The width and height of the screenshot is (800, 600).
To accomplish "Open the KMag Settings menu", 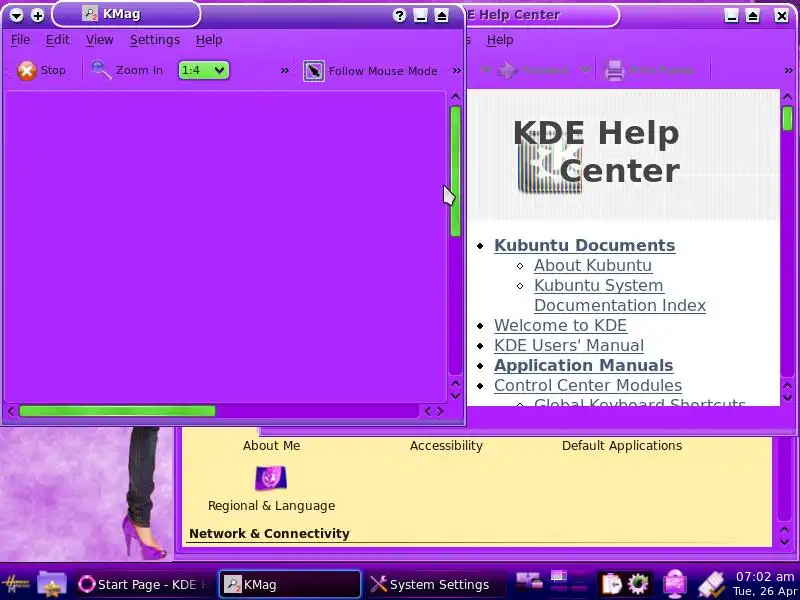I will pyautogui.click(x=155, y=40).
